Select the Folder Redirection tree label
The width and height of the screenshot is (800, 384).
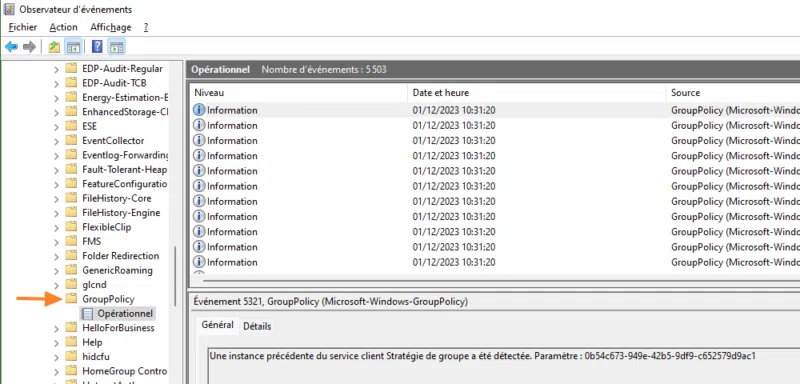tap(120, 256)
